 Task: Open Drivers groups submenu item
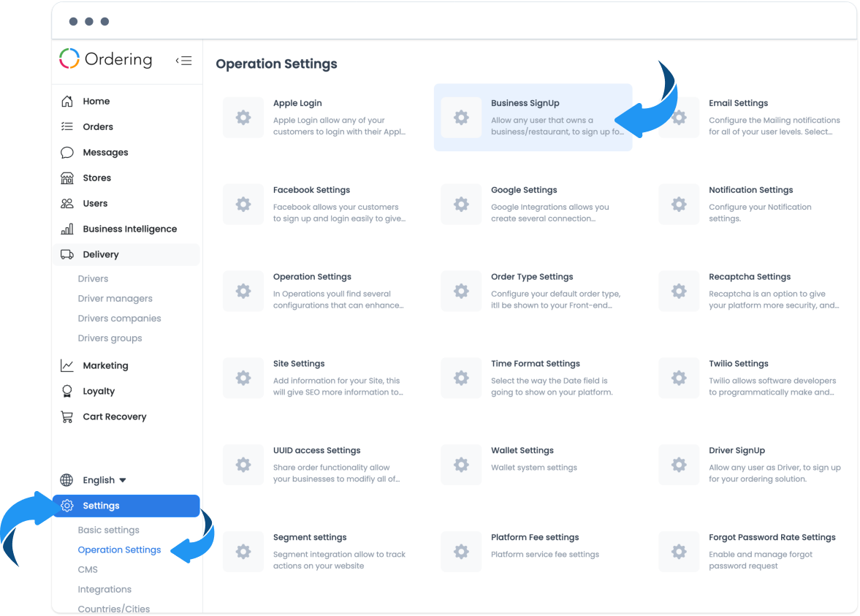click(110, 338)
